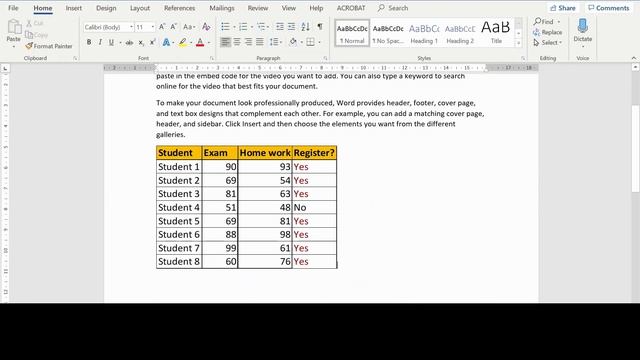Switch to the References tab

click(179, 8)
